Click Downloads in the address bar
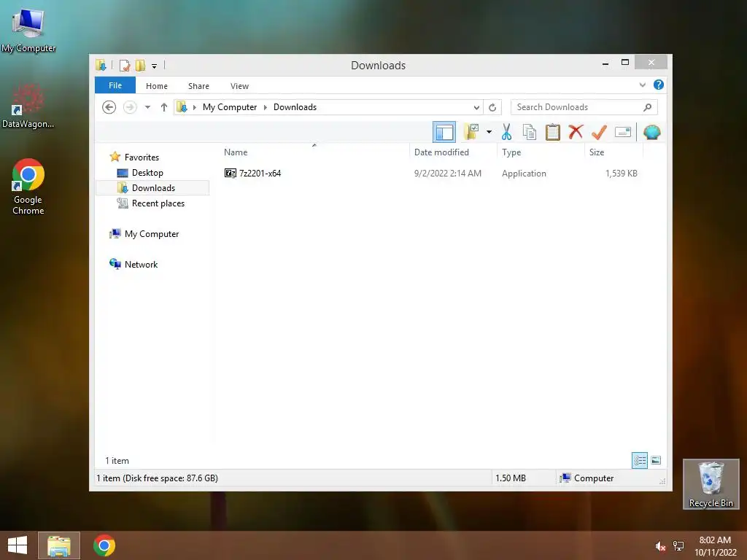747x560 pixels. pos(295,107)
